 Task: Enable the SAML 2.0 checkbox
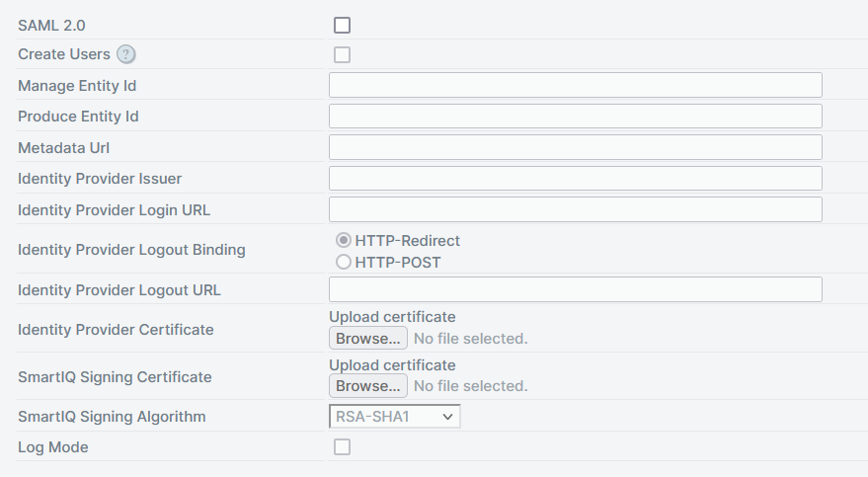click(342, 25)
